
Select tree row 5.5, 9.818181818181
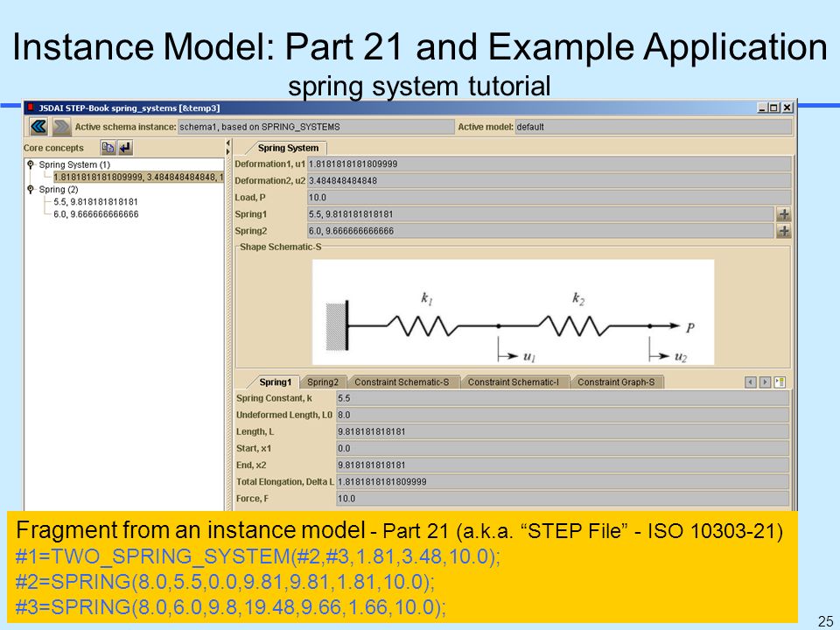click(x=96, y=202)
